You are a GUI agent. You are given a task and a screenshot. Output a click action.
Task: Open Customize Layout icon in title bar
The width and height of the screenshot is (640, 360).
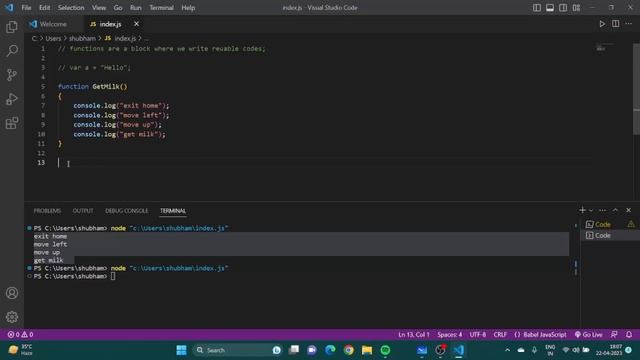click(x=576, y=8)
